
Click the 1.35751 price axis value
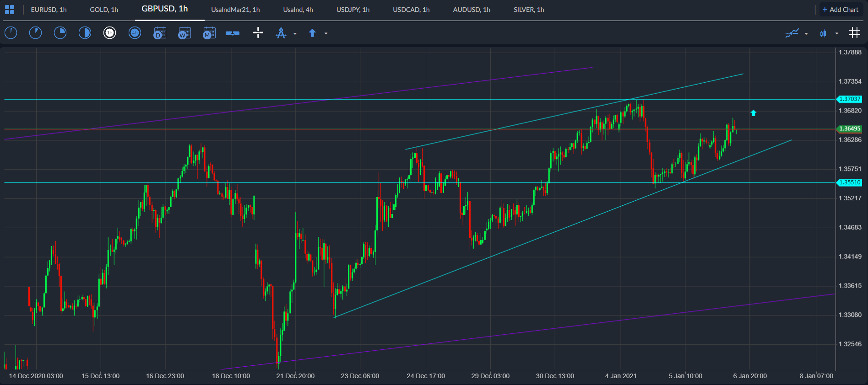850,169
